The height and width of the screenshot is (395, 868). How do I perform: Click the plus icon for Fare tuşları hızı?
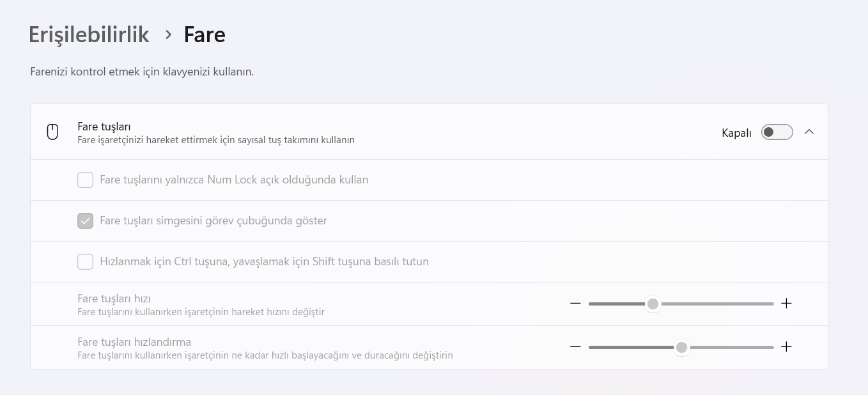click(786, 304)
